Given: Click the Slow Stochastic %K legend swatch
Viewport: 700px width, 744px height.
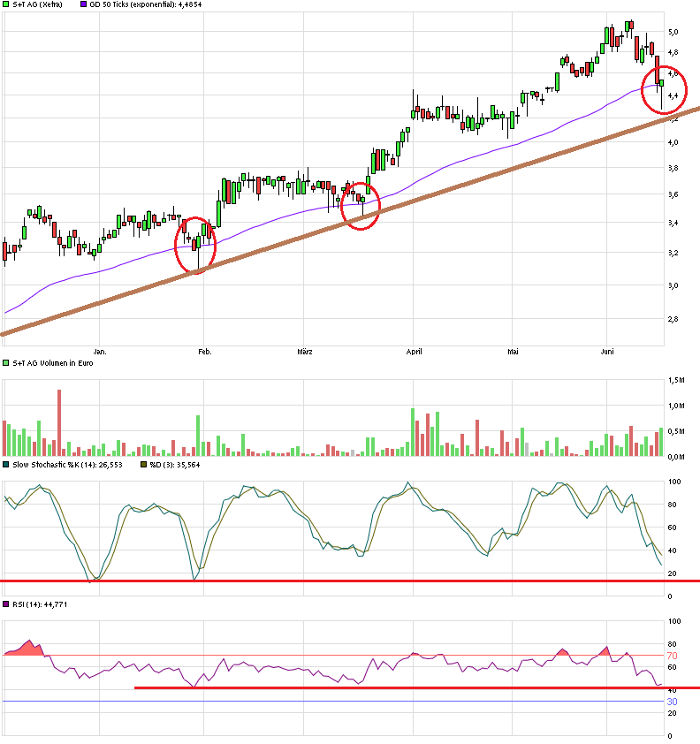Looking at the screenshot, I should [6, 464].
